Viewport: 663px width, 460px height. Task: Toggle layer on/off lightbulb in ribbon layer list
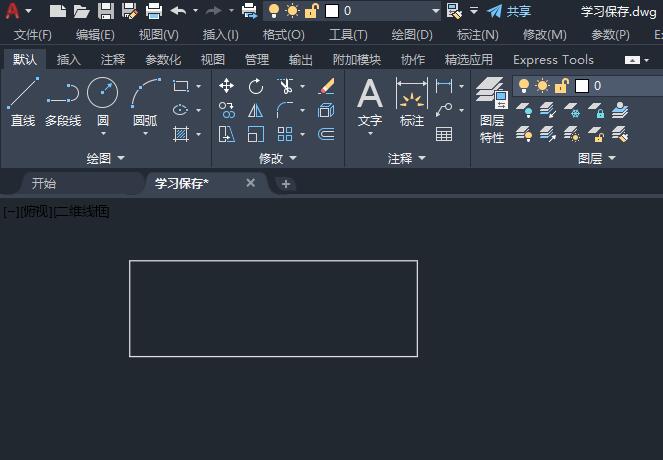tap(524, 86)
